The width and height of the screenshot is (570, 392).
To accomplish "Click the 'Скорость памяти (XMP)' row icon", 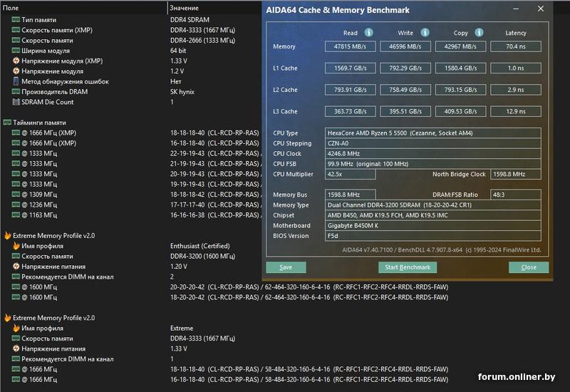I will tap(16, 30).
